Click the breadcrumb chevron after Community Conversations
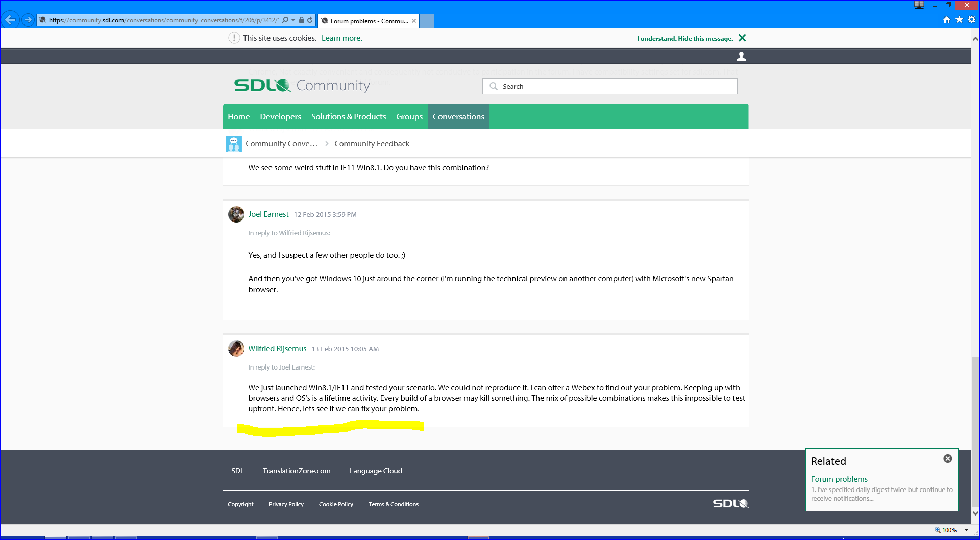The height and width of the screenshot is (540, 980). 327,144
